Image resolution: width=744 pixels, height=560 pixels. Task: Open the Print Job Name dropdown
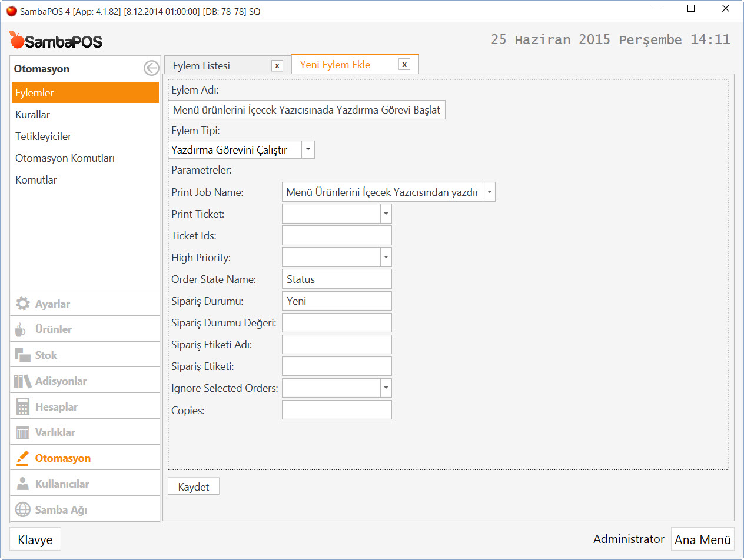489,192
